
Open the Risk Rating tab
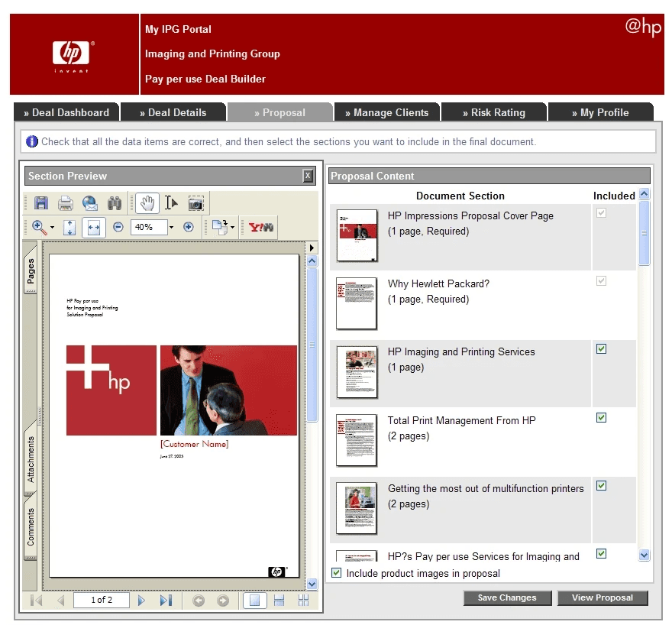pyautogui.click(x=494, y=112)
